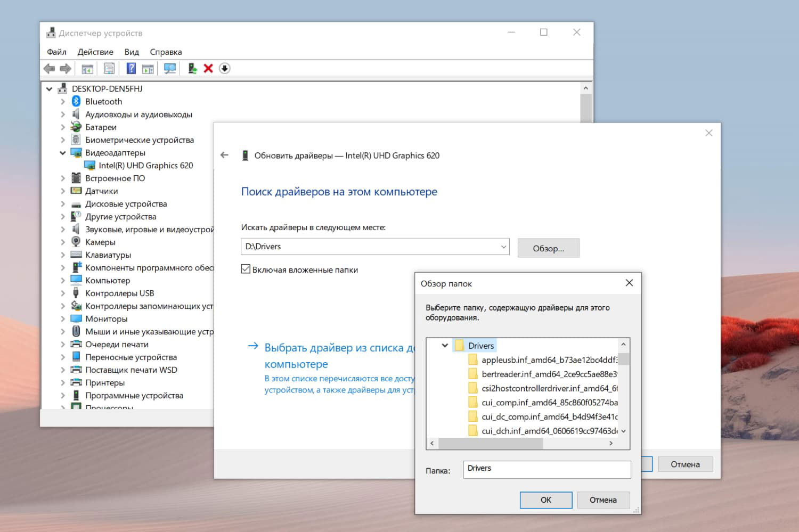Click the update device driver toolbar icon
The width and height of the screenshot is (799, 532).
tap(192, 68)
